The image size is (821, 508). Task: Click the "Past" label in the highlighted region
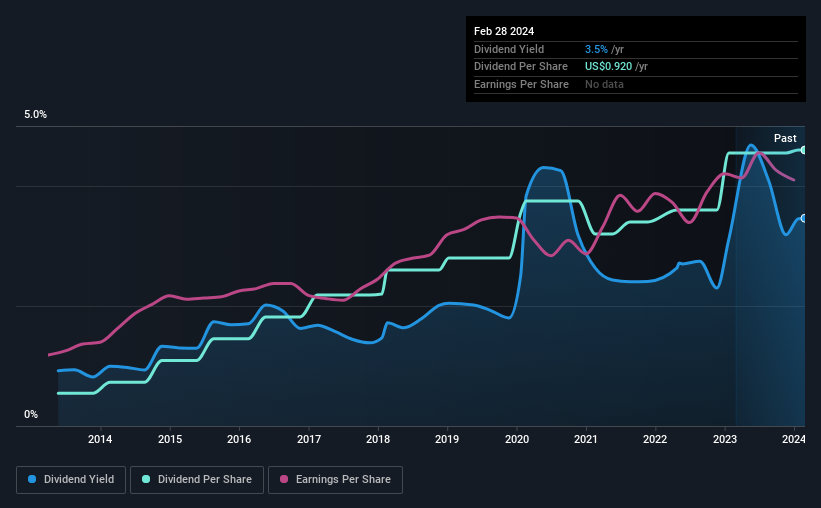785,138
